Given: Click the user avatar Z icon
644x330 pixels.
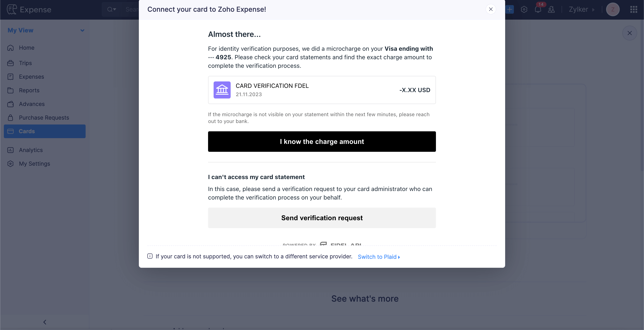Looking at the screenshot, I should (x=613, y=10).
